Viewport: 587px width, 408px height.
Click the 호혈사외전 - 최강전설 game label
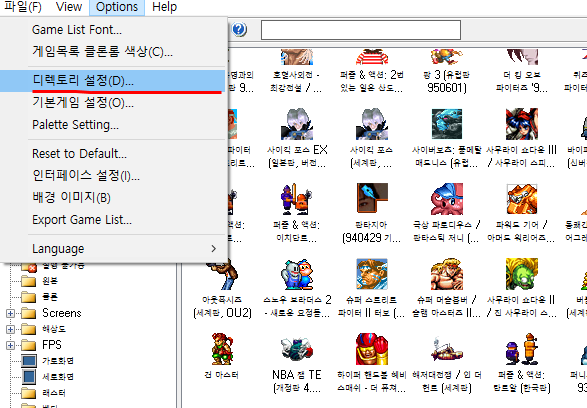tap(296, 81)
